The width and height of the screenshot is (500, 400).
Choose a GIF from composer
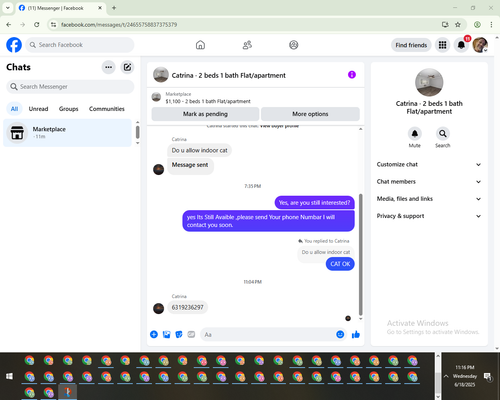coord(191,334)
